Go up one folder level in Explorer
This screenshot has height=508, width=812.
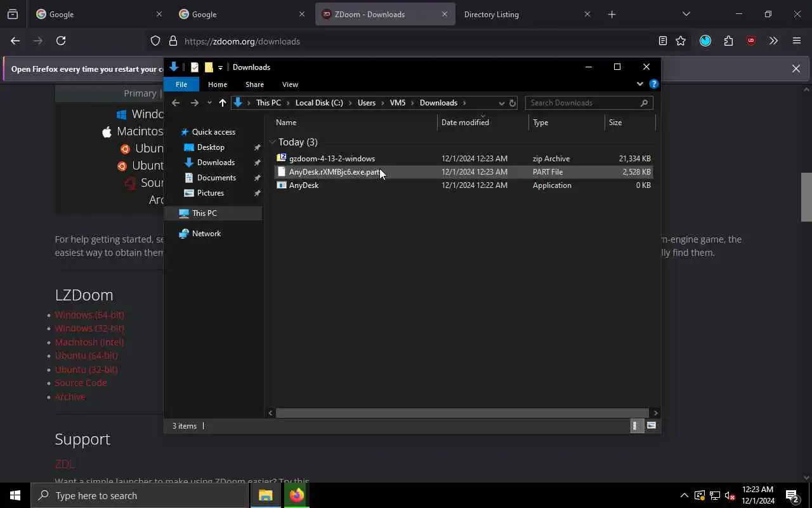pyautogui.click(x=222, y=103)
